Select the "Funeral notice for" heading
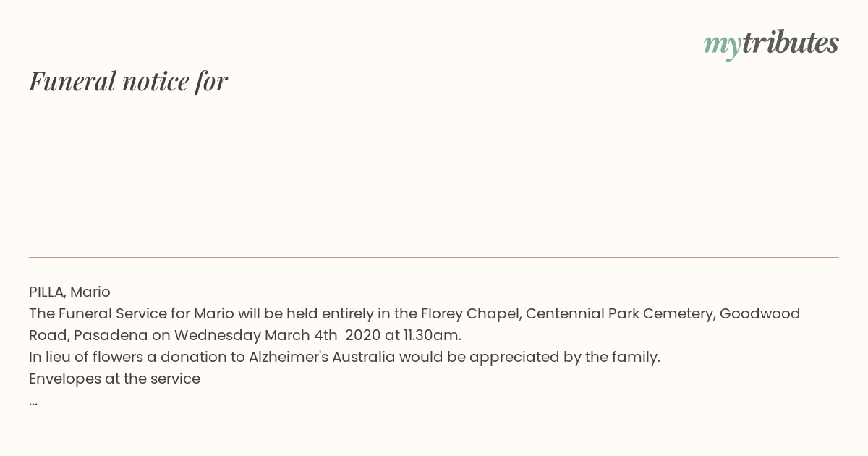 pos(128,81)
